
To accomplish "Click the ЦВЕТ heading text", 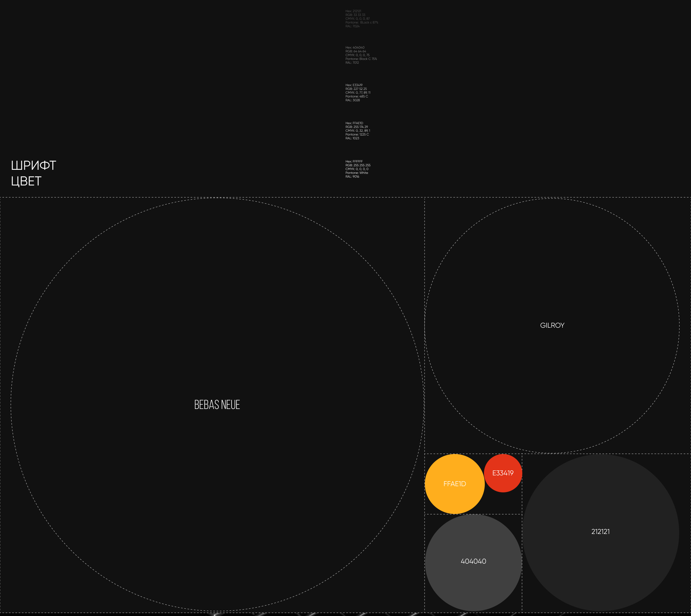I will (x=26, y=181).
